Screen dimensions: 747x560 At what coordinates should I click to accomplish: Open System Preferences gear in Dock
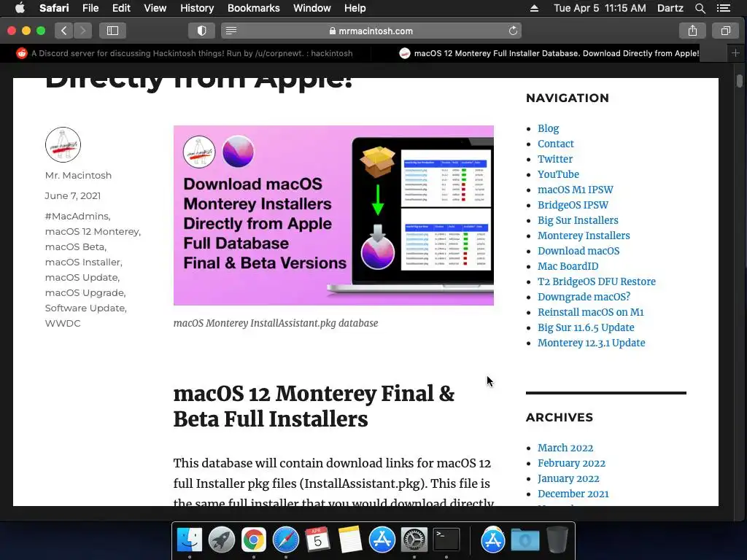414,540
